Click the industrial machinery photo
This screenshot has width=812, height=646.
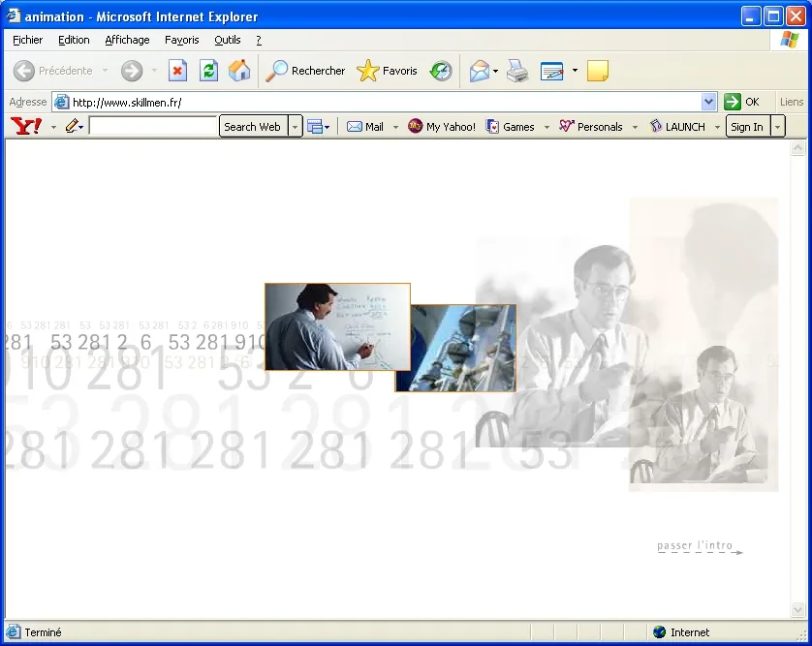(x=462, y=352)
